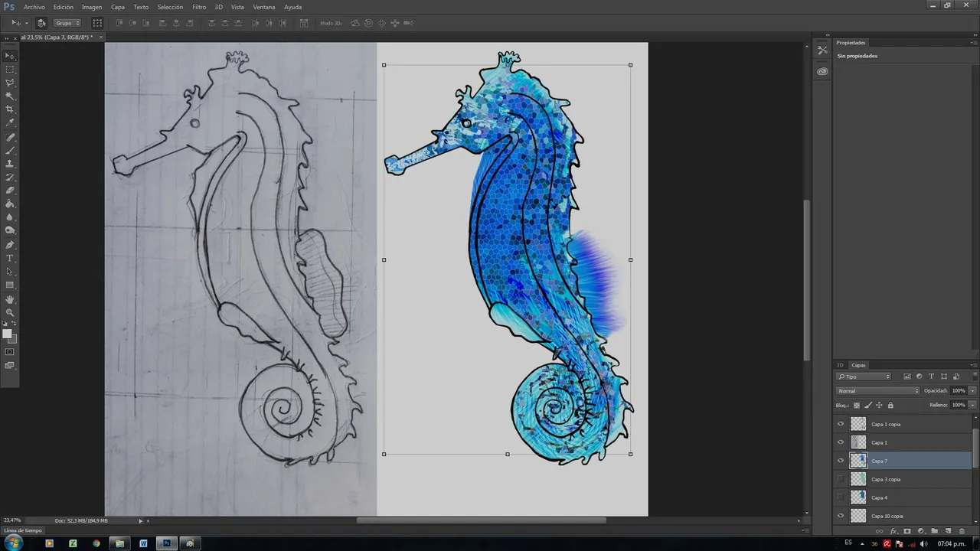Select the Healing Brush tool
The width and height of the screenshot is (980, 551).
pos(10,138)
